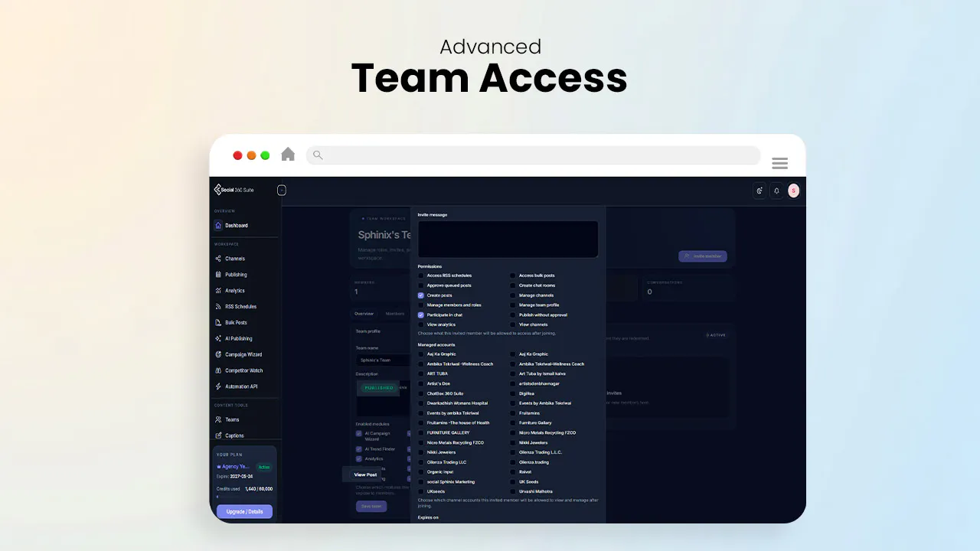Image resolution: width=980 pixels, height=551 pixels.
Task: Check the DigiRea managed account
Action: (x=513, y=393)
